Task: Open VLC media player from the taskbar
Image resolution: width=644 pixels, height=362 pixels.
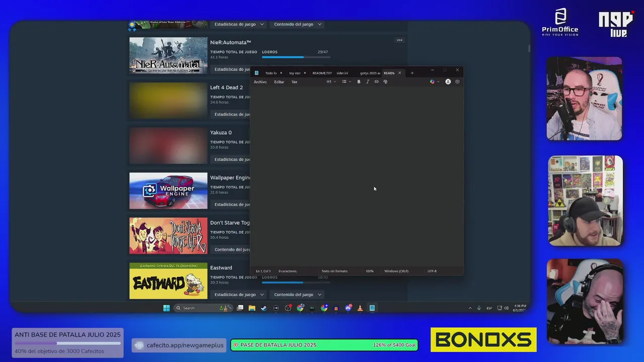Action: click(x=360, y=308)
